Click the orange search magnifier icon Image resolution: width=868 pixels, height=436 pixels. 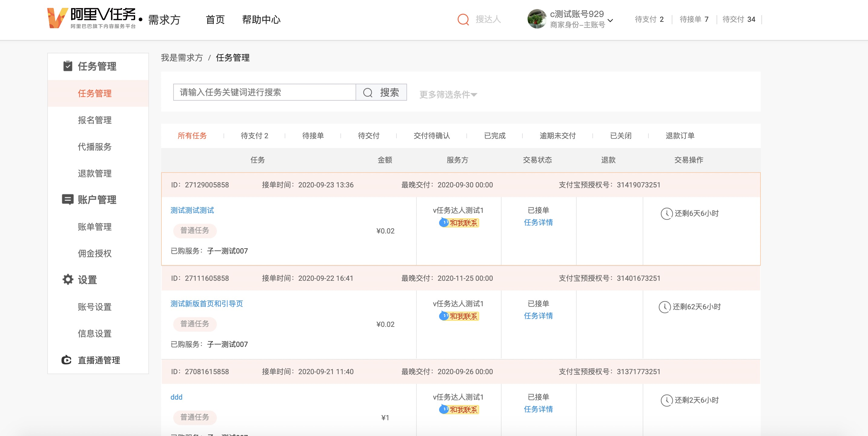point(463,19)
